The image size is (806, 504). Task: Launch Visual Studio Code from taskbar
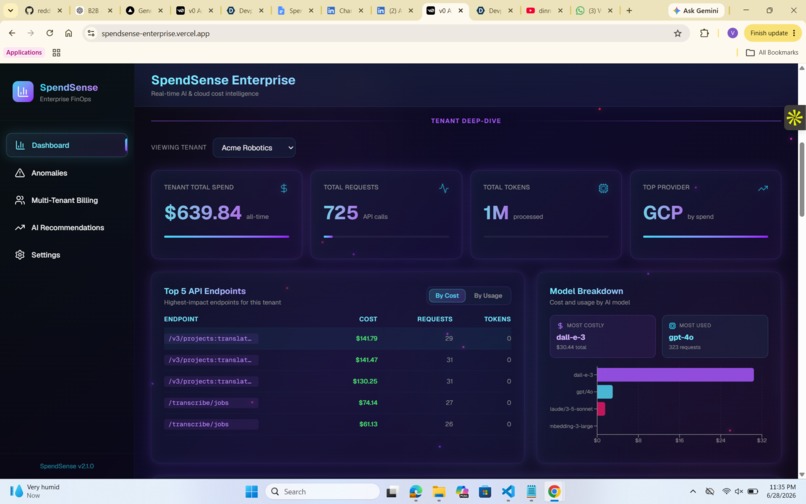[508, 492]
